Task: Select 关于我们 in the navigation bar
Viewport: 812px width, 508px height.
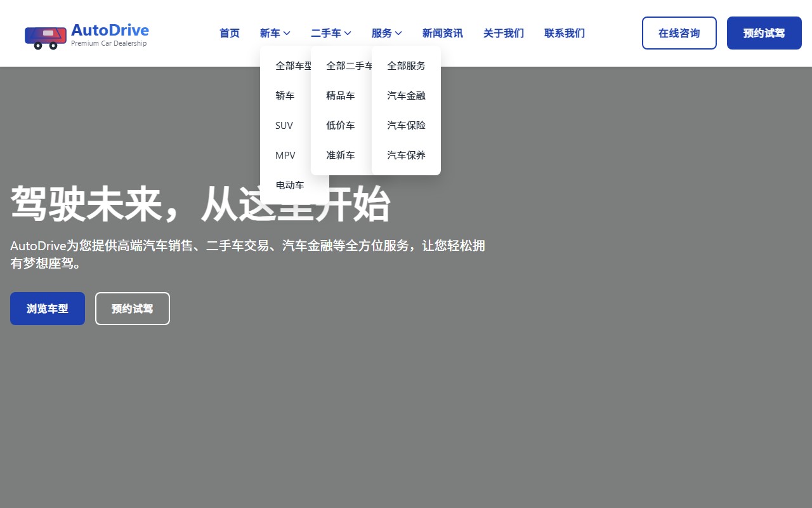Action: 503,33
